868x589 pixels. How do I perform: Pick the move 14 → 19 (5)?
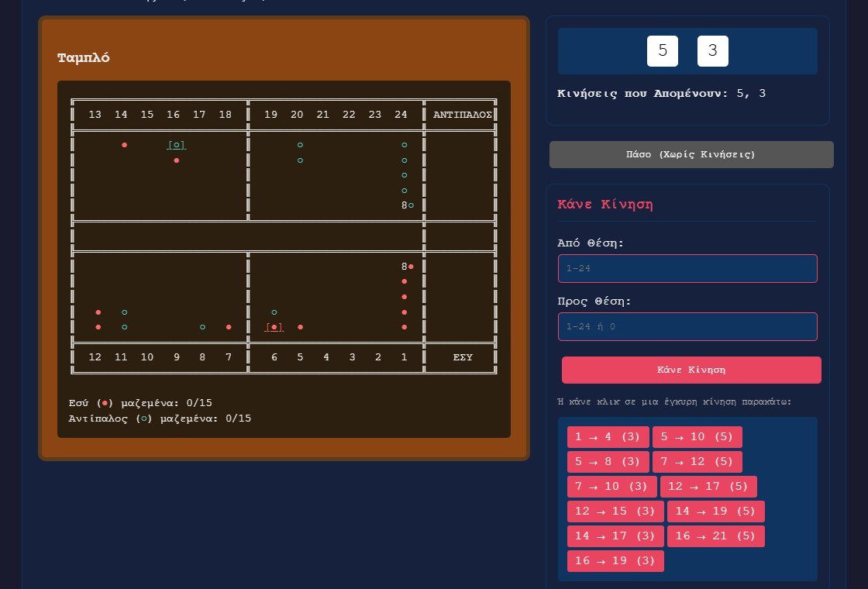click(716, 511)
